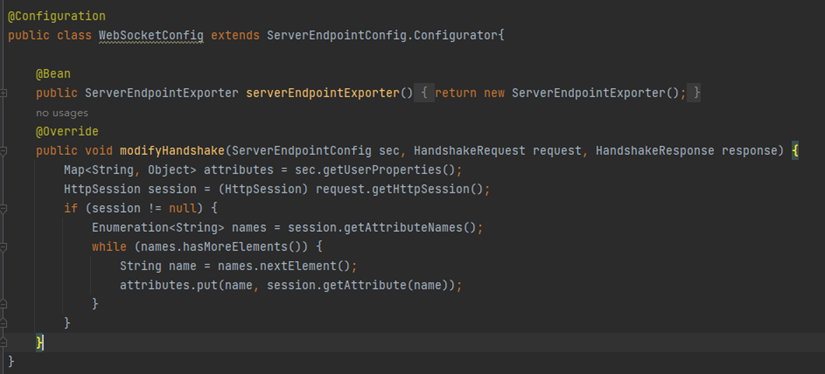Screen dimensions: 825x374
Task: Click the getAttributeNames() method call
Action: (410, 228)
